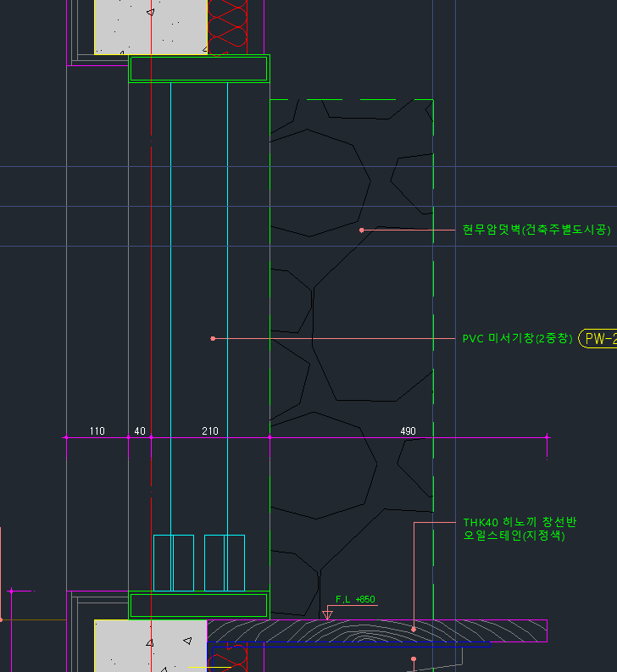The height and width of the screenshot is (672, 617).
Task: Select the 오일스테인(지정색) text line
Action: point(514,536)
